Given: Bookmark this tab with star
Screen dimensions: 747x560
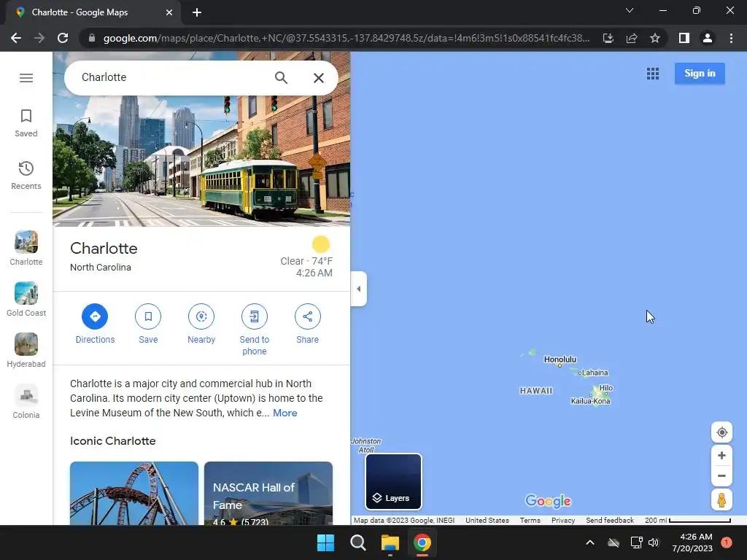Looking at the screenshot, I should click(x=655, y=38).
